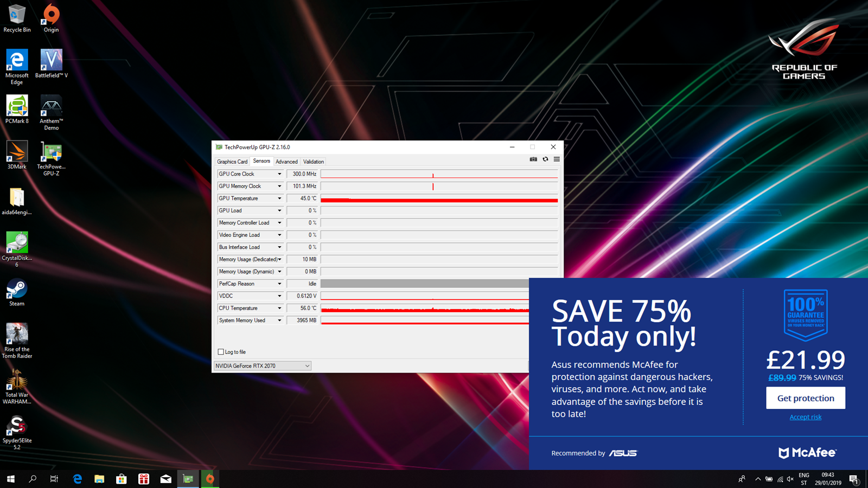
Task: Show hidden system tray icons
Action: (758, 479)
